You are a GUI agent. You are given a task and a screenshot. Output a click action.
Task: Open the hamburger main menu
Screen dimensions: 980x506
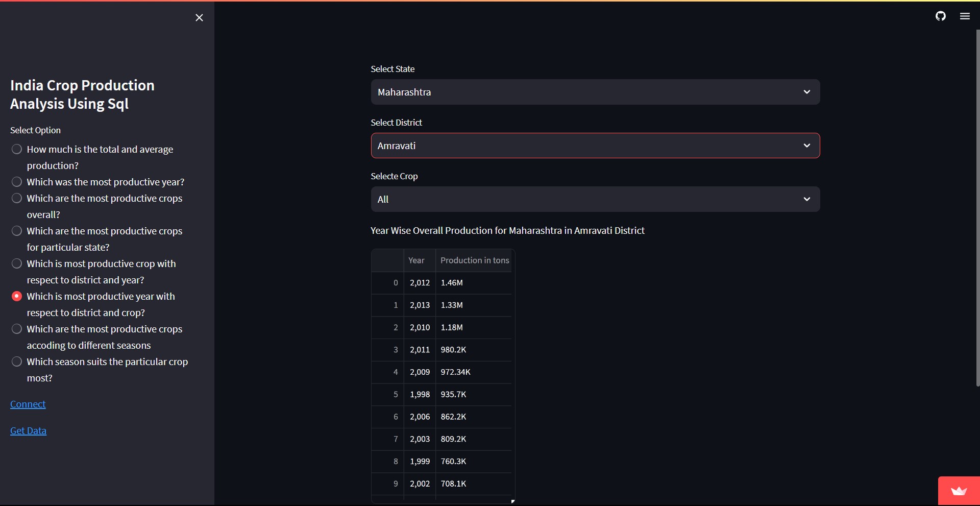(965, 16)
